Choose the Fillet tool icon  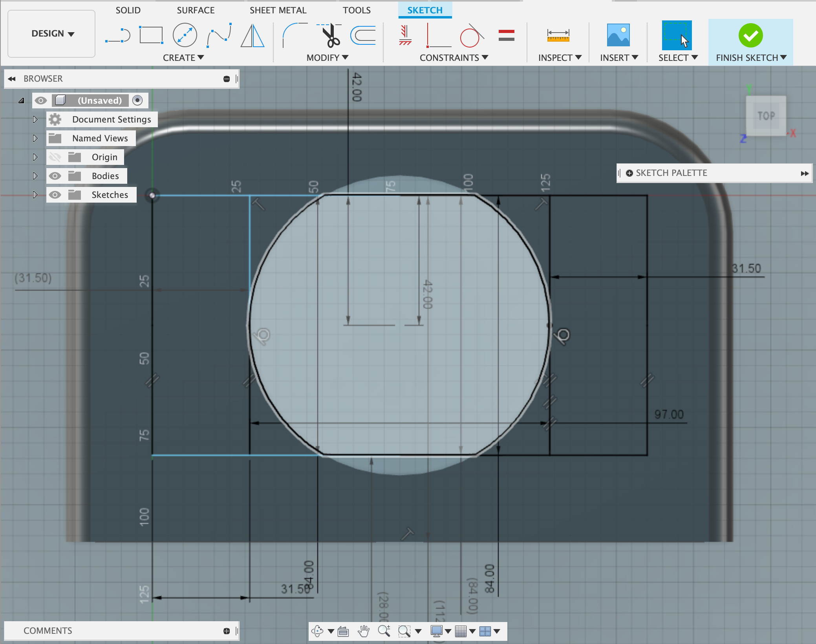click(295, 36)
